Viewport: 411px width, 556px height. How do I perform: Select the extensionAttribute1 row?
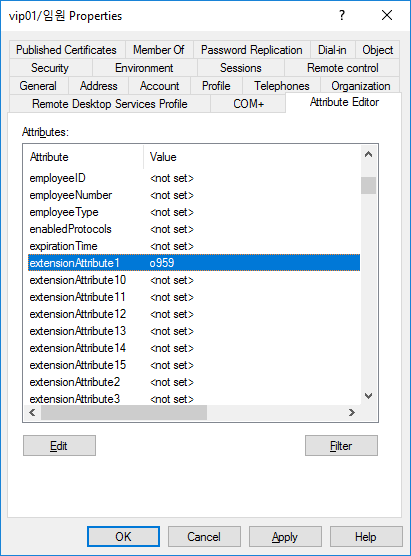point(194,263)
